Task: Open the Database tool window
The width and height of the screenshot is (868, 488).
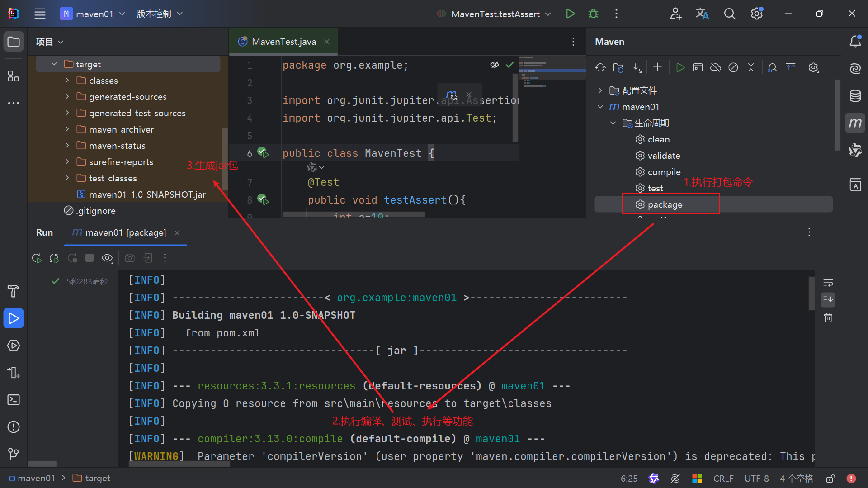Action: tap(855, 96)
